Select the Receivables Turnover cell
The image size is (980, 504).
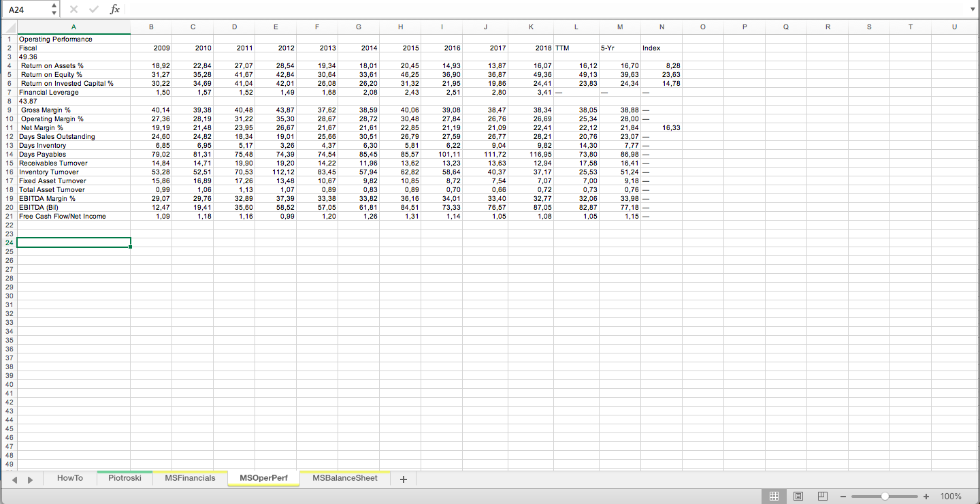[73, 163]
